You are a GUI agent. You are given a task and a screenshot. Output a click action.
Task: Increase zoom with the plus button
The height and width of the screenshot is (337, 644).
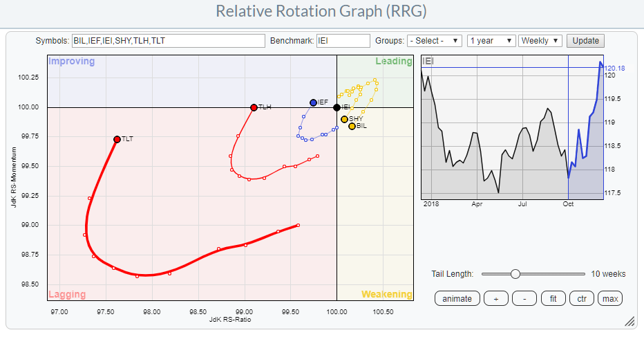[495, 298]
